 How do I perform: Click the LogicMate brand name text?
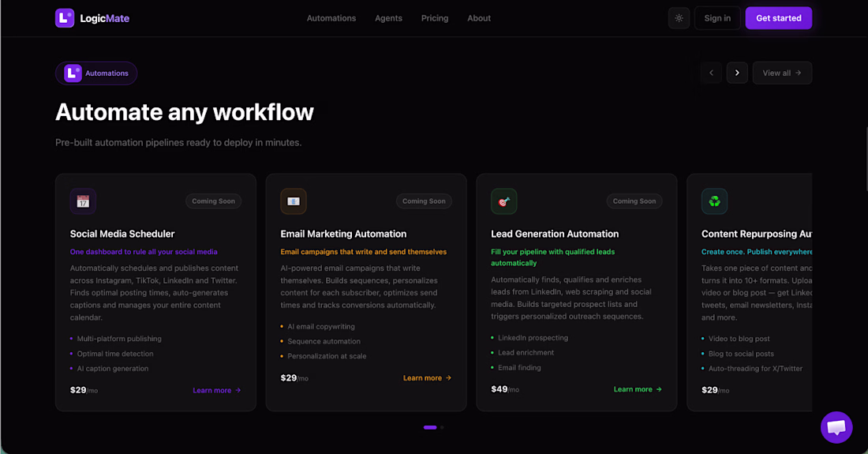(105, 18)
